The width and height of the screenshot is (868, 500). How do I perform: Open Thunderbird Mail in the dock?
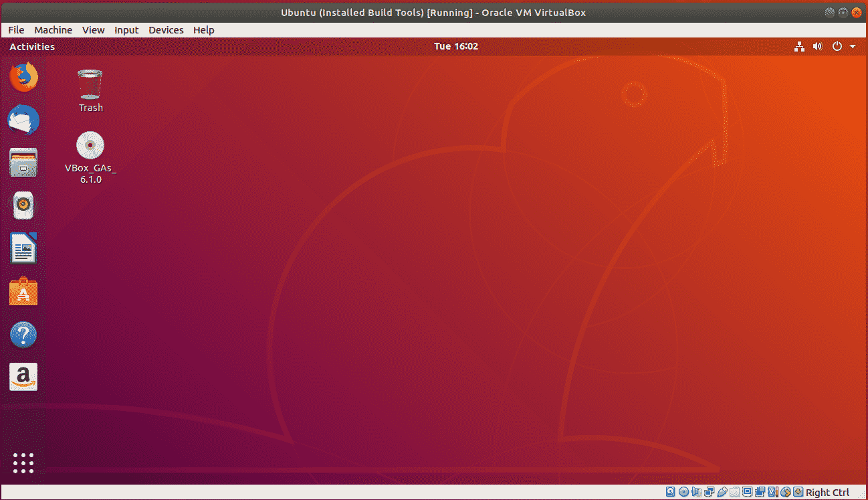(23, 120)
